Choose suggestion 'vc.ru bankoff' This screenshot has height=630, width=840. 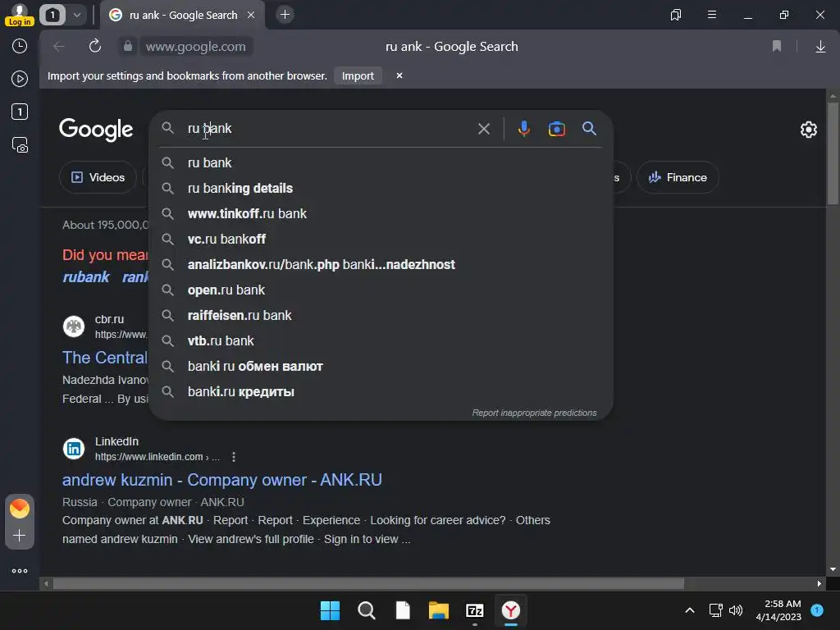coord(381,239)
